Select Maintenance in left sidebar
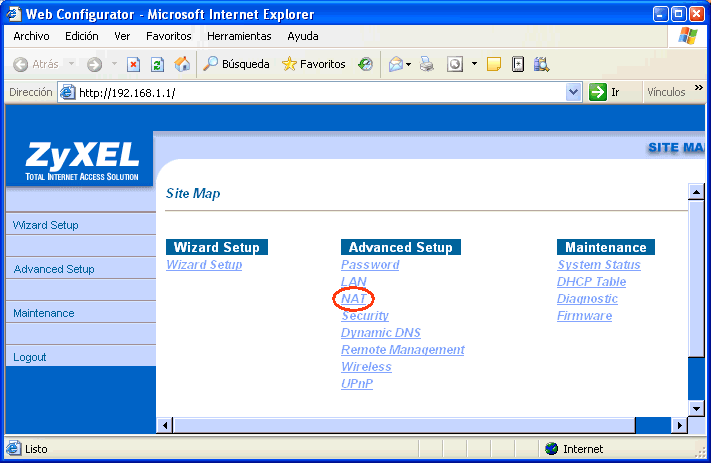Image resolution: width=711 pixels, height=463 pixels. tap(44, 313)
